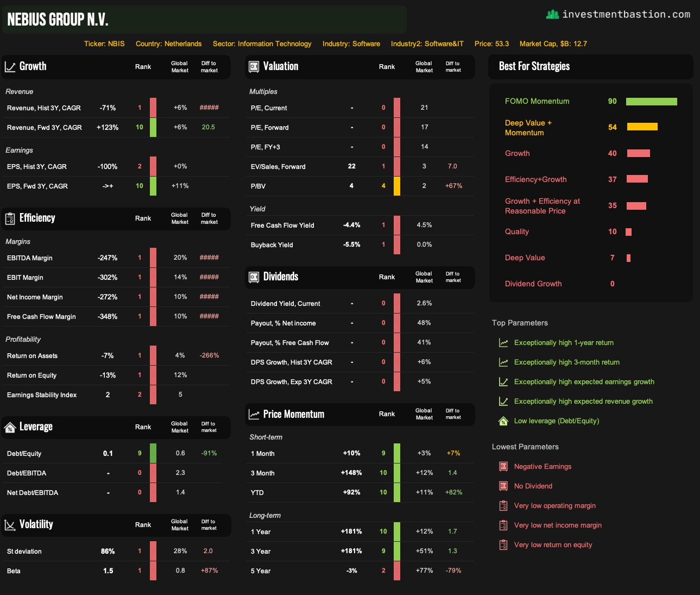Image resolution: width=700 pixels, height=595 pixels.
Task: Click the FOMO Momentum strategy label
Action: coord(537,101)
